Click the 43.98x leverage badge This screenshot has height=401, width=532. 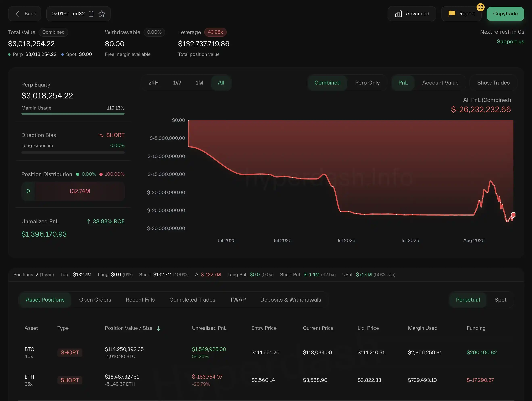[x=215, y=32]
